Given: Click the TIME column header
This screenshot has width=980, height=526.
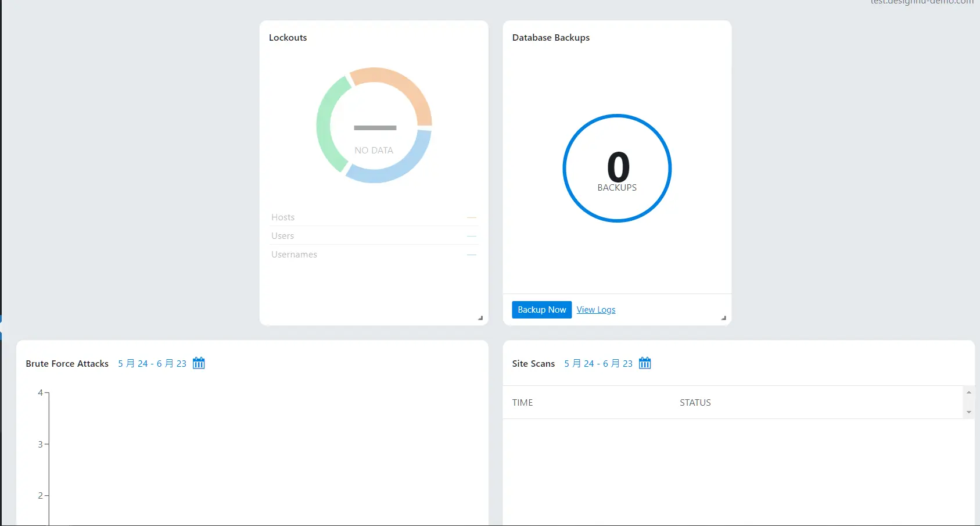Looking at the screenshot, I should (522, 402).
